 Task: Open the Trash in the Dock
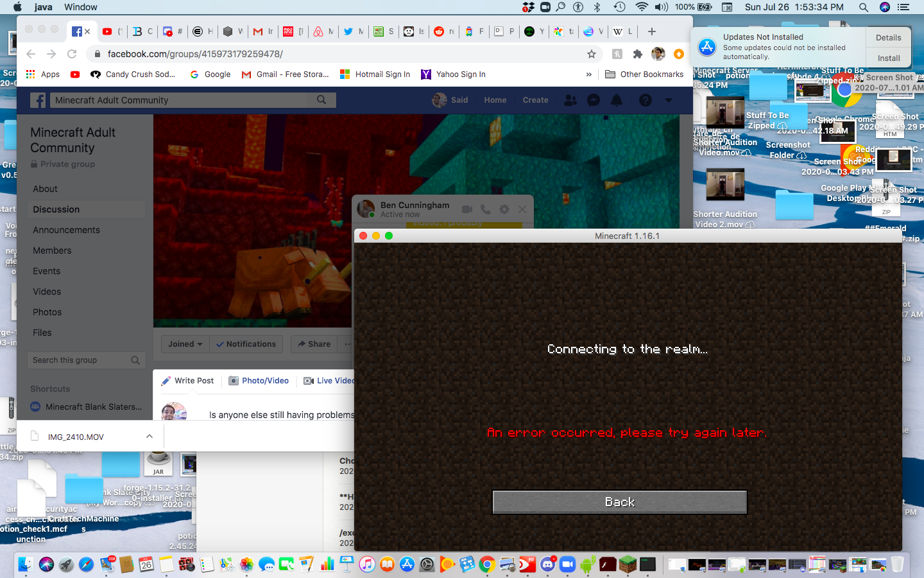[x=897, y=565]
